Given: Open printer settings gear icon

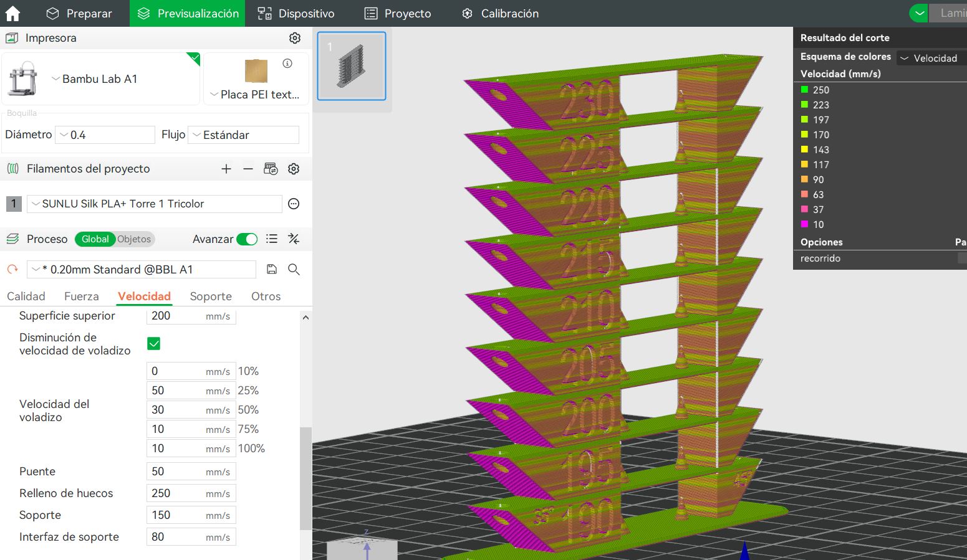Looking at the screenshot, I should [x=295, y=38].
